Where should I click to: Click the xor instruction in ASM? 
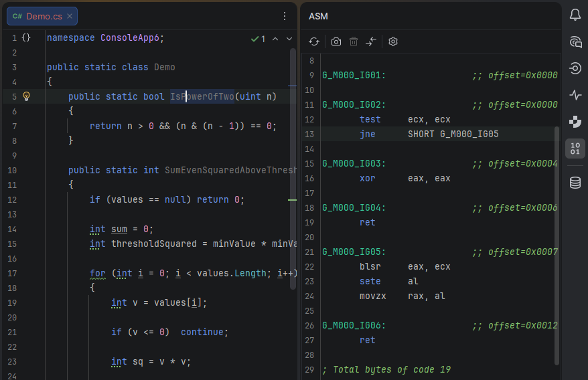point(368,179)
